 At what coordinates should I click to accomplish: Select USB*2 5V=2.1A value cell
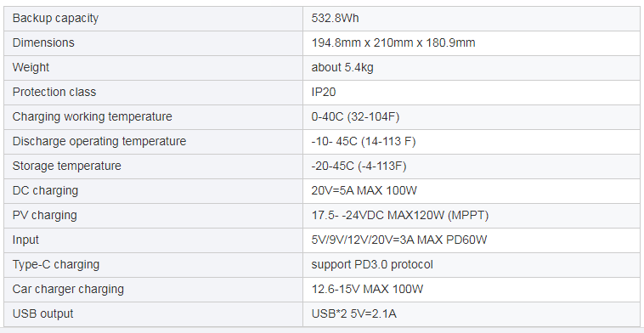[x=472, y=314]
